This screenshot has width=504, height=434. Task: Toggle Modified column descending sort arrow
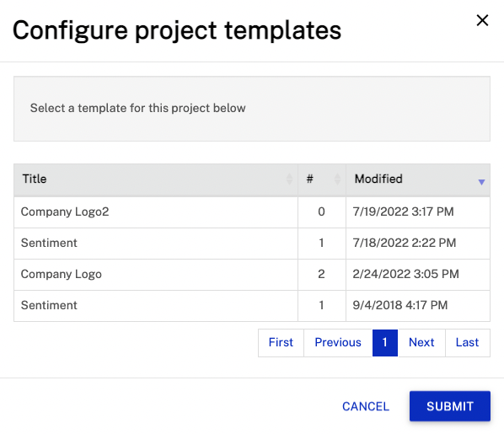481,182
